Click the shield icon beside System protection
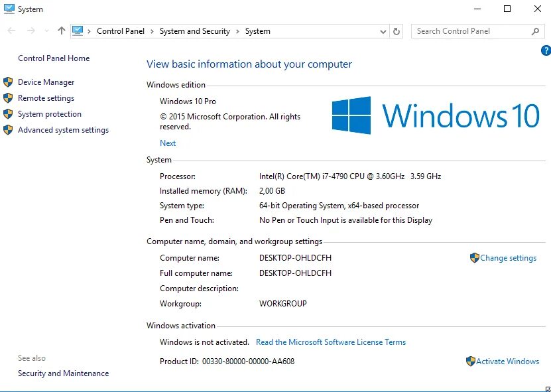The width and height of the screenshot is (551, 392). point(8,114)
